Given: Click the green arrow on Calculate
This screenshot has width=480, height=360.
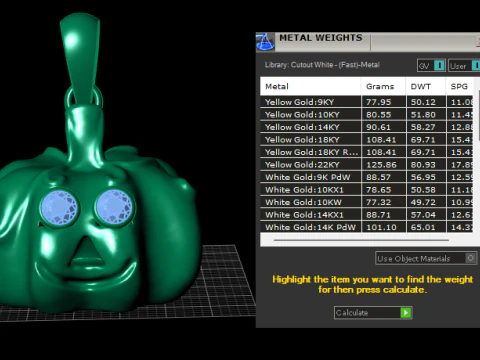Looking at the screenshot, I should (x=406, y=313).
